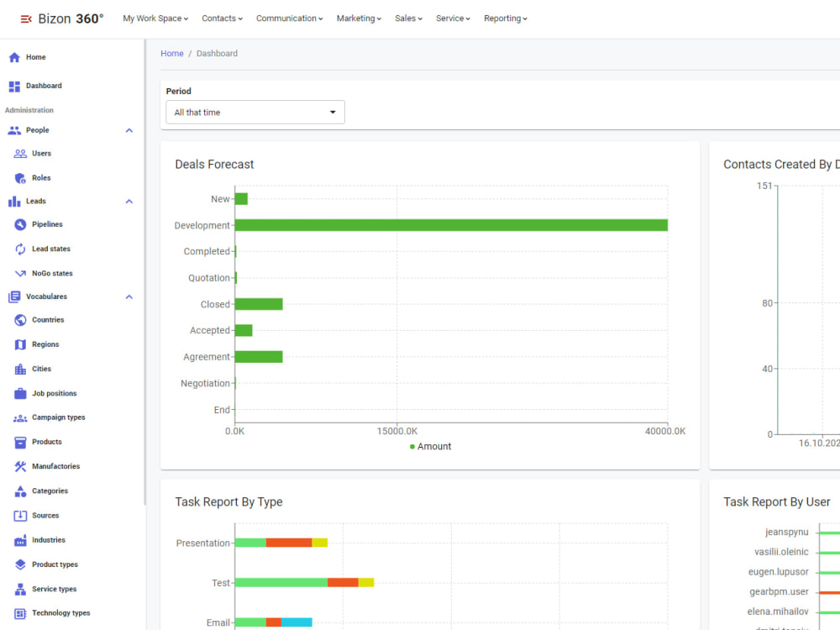Go to Campaign types page
The image size is (840, 630).
pos(59,417)
